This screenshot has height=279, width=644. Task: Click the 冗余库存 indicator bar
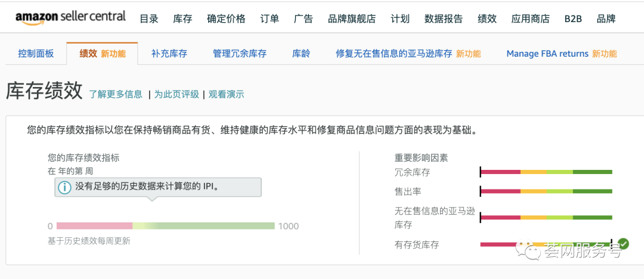pos(546,172)
